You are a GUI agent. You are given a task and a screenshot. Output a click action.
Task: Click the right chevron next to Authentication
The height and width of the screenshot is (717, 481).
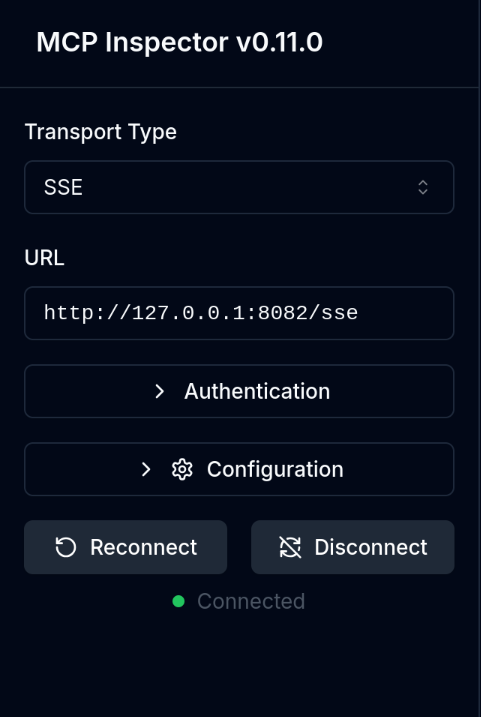tap(159, 391)
